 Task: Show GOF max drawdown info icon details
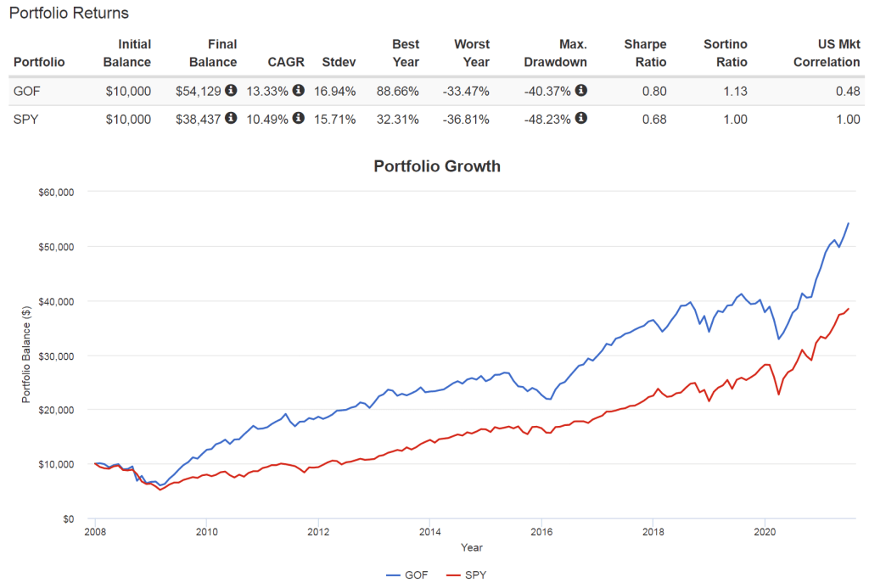(x=581, y=91)
